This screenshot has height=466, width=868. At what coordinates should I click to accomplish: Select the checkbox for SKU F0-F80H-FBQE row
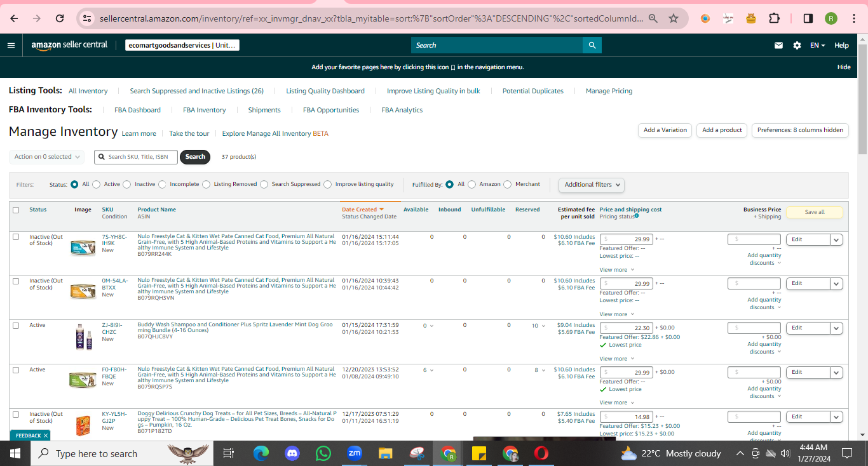tap(16, 370)
